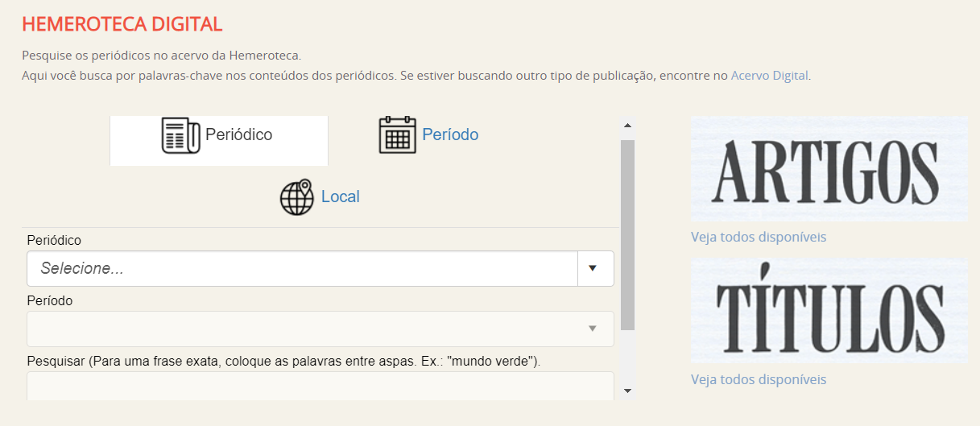This screenshot has height=426, width=980.
Task: Click the calendar icon beside Período
Action: coord(397,135)
